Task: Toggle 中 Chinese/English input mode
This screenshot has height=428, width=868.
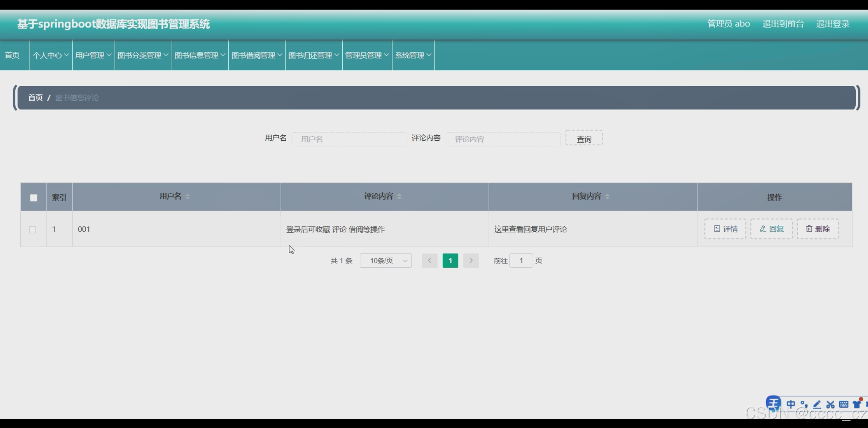Action: pos(790,405)
